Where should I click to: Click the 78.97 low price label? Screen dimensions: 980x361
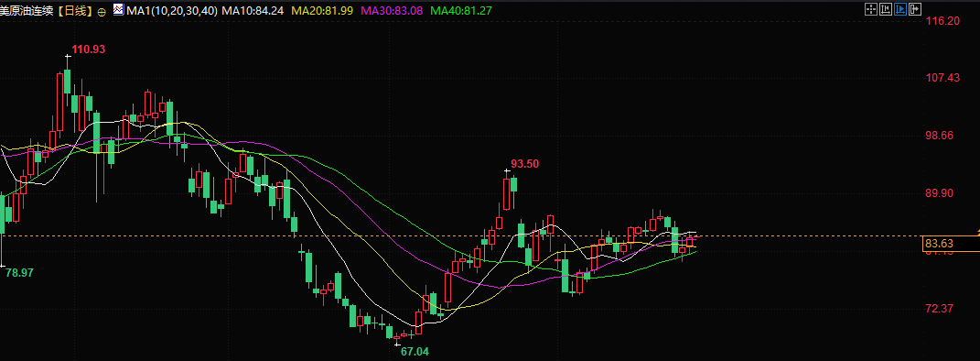pyautogui.click(x=20, y=273)
